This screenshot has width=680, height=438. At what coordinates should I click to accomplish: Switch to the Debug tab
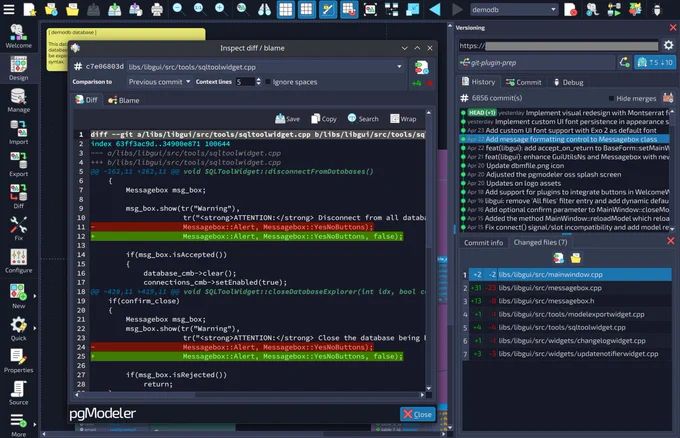[568, 82]
